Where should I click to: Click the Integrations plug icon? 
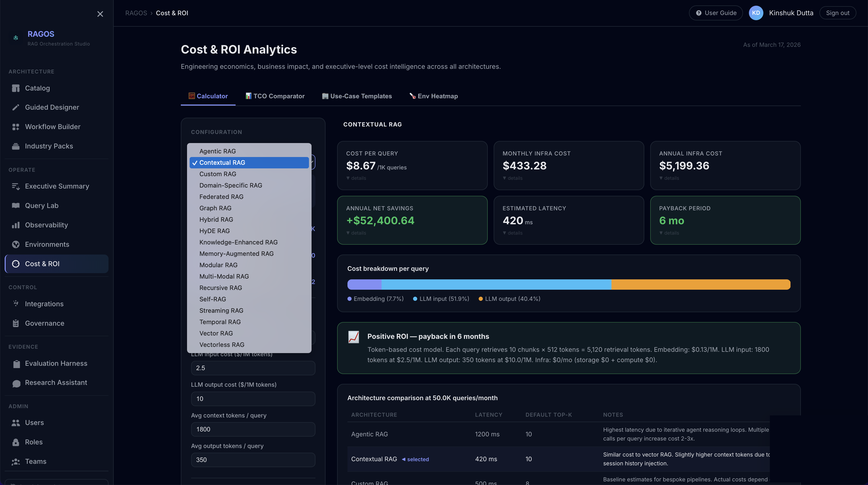click(16, 304)
